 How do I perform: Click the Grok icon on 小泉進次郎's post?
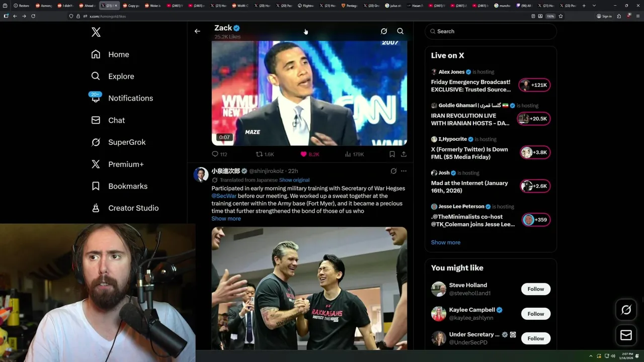click(x=393, y=171)
